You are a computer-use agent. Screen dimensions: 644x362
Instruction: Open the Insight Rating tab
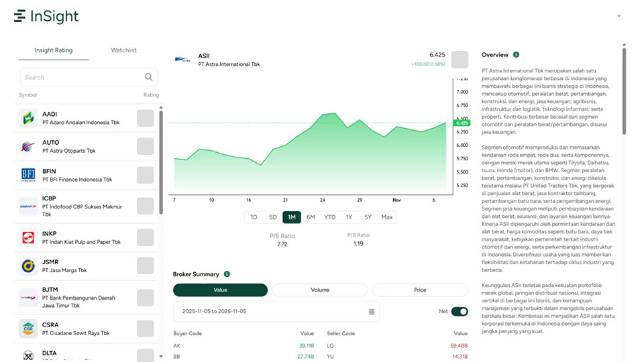click(54, 50)
